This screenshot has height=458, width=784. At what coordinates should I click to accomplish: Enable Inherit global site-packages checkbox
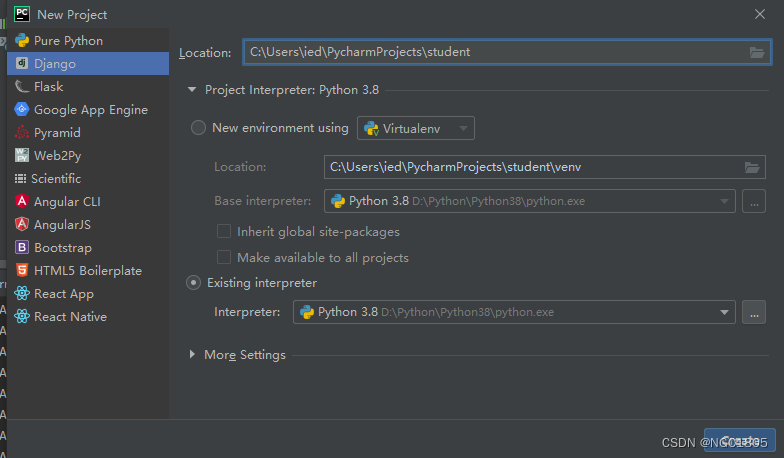[x=224, y=232]
